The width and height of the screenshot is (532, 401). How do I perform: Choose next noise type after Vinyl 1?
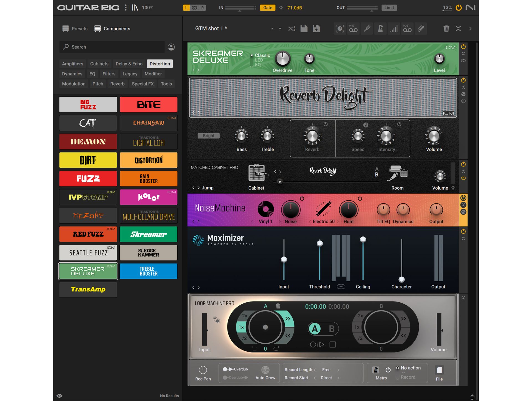(280, 221)
